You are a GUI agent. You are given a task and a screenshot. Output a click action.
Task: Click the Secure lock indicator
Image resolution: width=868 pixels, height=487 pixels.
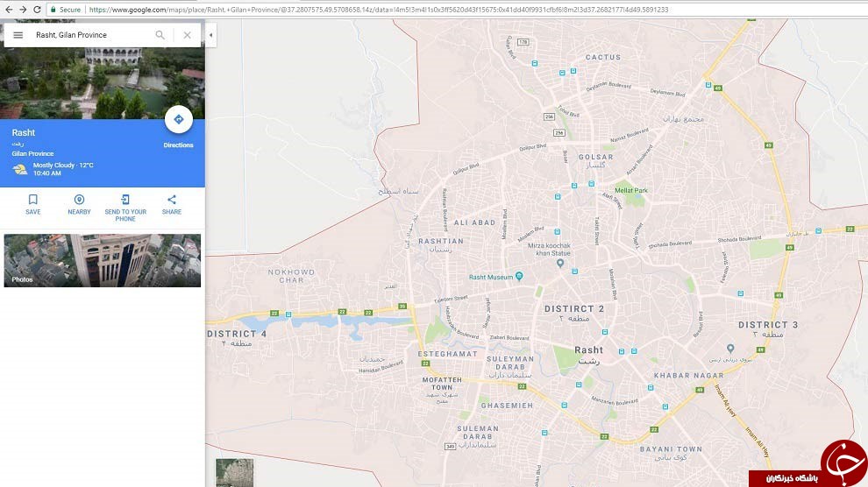(66, 10)
